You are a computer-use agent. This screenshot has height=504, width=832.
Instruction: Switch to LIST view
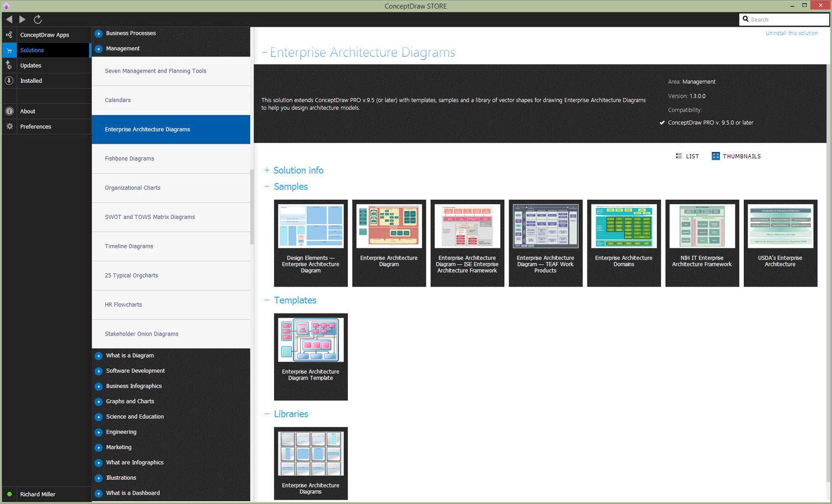point(687,156)
